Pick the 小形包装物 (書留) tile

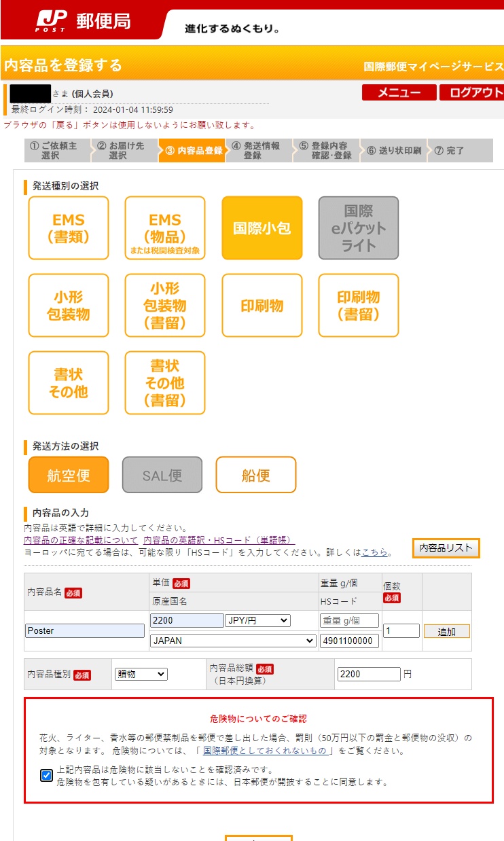(165, 306)
